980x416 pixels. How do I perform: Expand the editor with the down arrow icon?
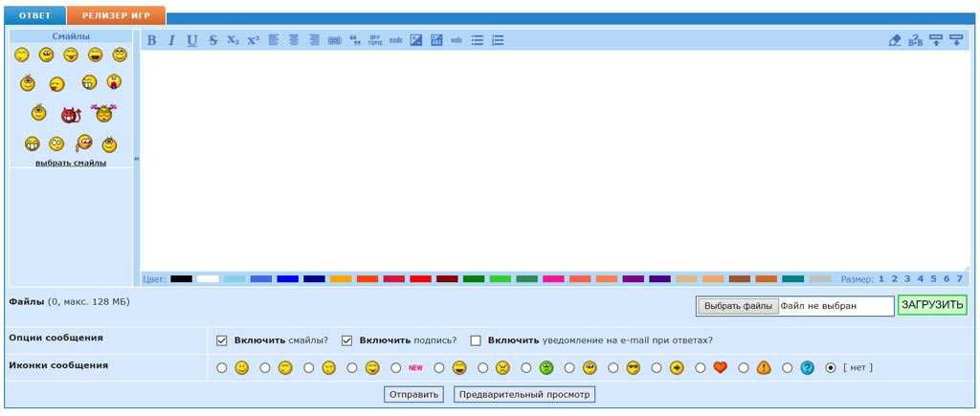[x=955, y=40]
